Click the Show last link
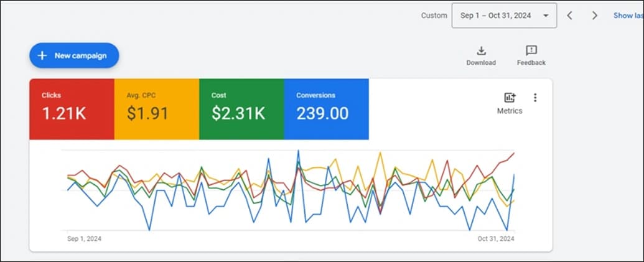 (628, 16)
